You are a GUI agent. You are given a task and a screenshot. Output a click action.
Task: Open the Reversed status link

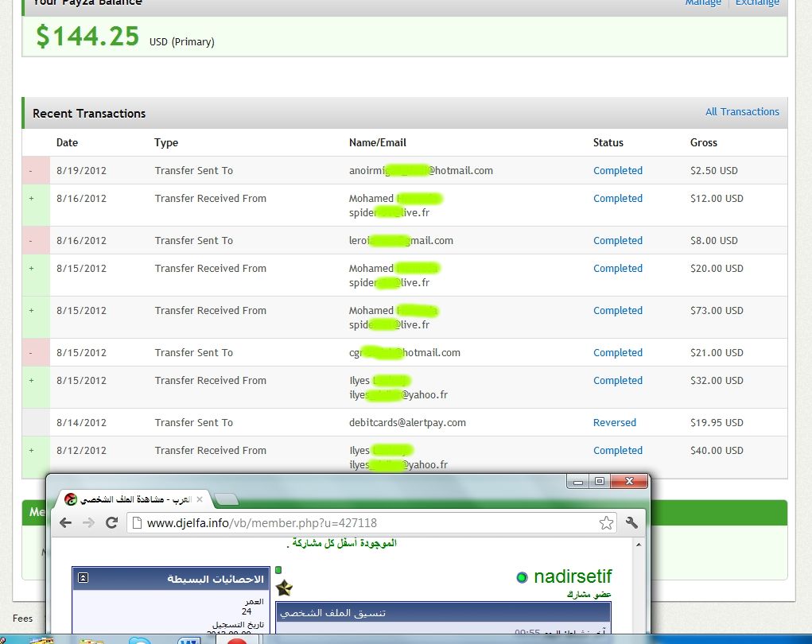[615, 422]
